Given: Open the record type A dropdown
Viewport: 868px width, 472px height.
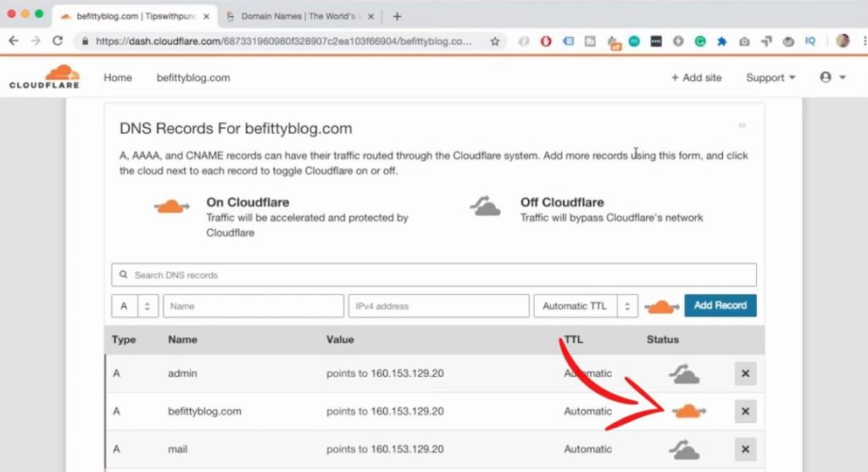Looking at the screenshot, I should click(x=135, y=306).
